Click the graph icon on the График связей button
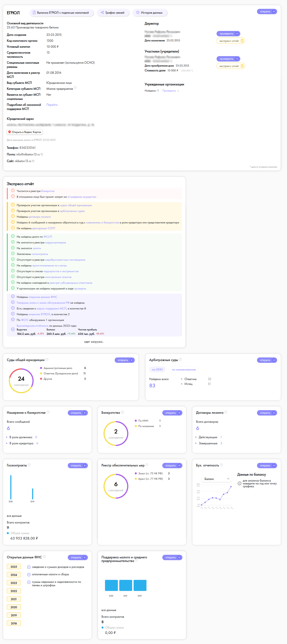Image resolution: width=287 pixels, height=644 pixels. pyautogui.click(x=102, y=12)
